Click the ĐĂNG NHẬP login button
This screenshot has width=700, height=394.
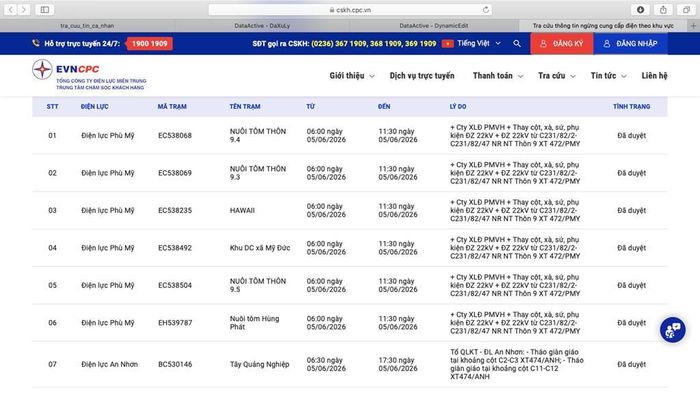click(x=630, y=44)
